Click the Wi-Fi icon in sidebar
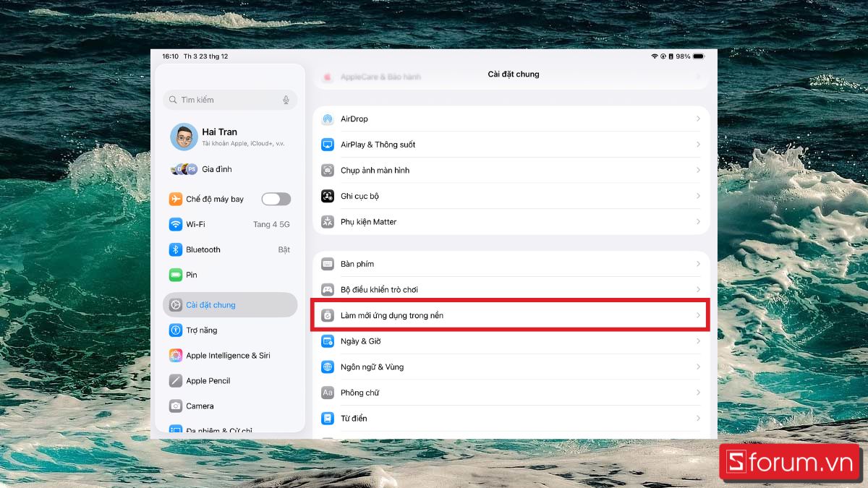 176,224
